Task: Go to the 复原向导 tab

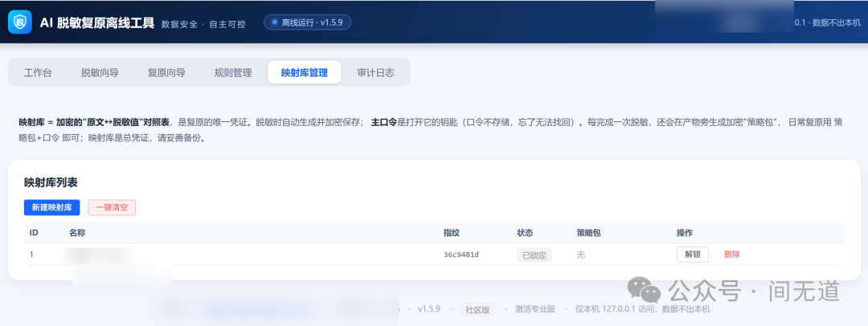Action: pos(166,72)
